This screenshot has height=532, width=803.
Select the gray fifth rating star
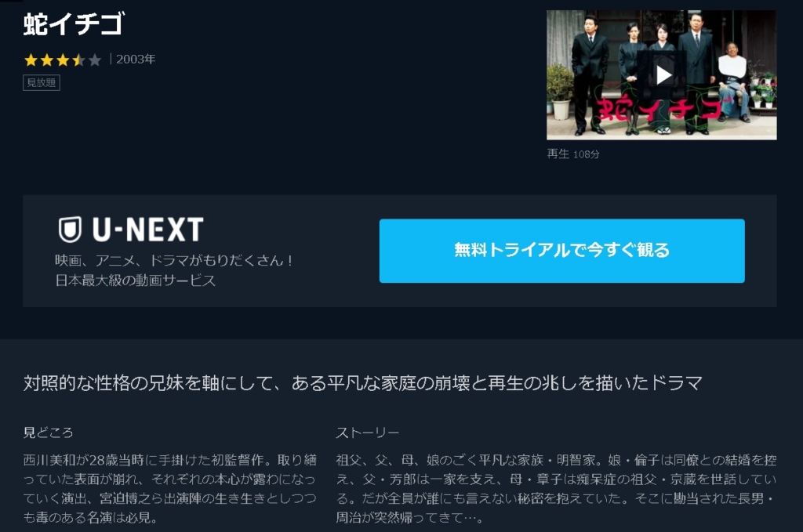point(94,60)
